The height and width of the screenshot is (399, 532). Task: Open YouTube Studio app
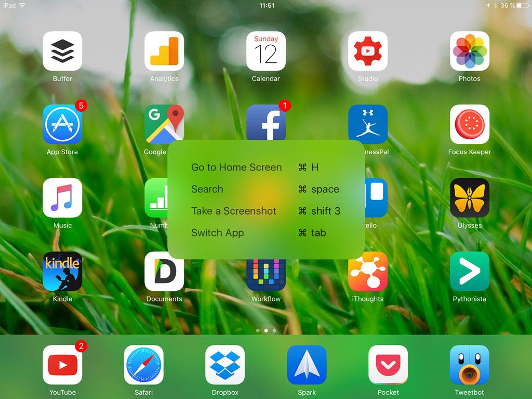pos(368,51)
